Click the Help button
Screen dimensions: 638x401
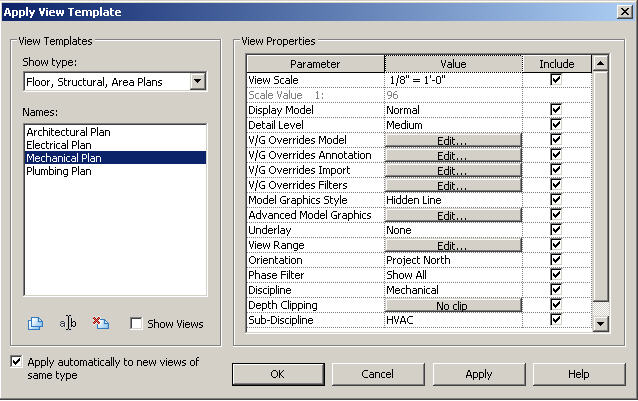point(579,374)
